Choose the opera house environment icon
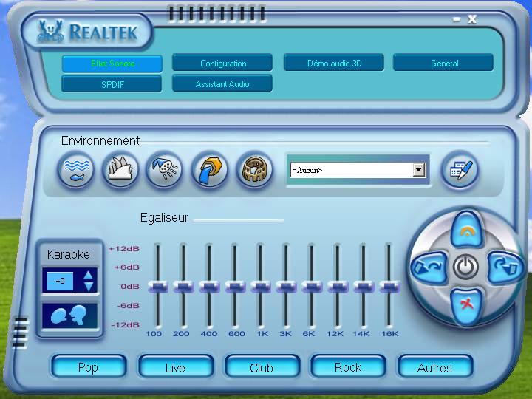Image resolution: width=532 pixels, height=399 pixels. click(120, 170)
